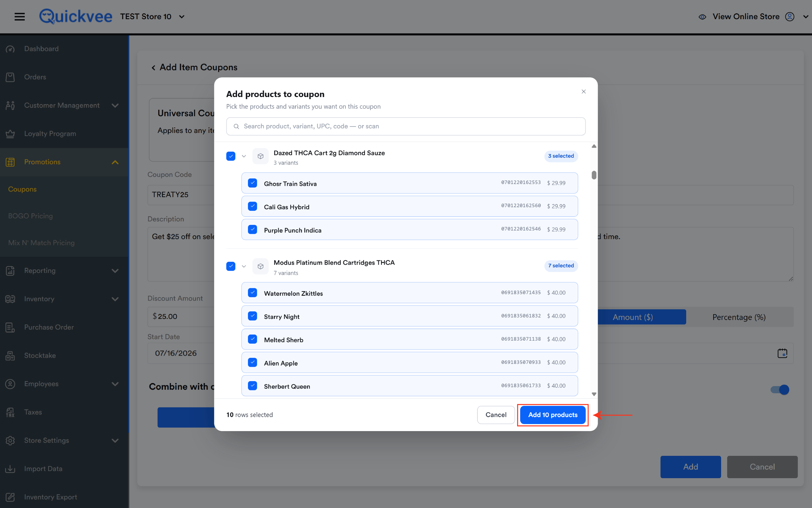Image resolution: width=812 pixels, height=508 pixels.
Task: Click the Employees person icon
Action: click(x=10, y=384)
